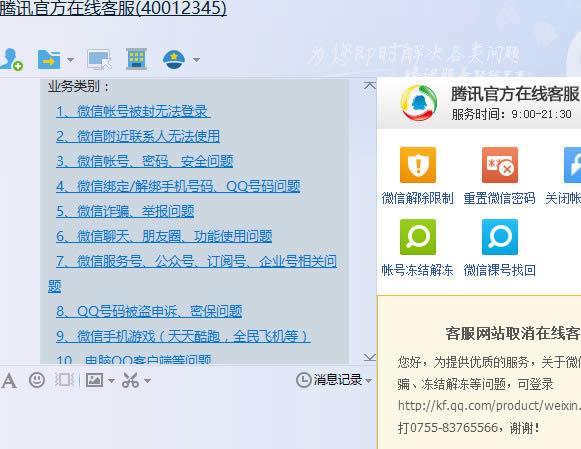
Task: Click the add contact icon
Action: click(x=11, y=59)
